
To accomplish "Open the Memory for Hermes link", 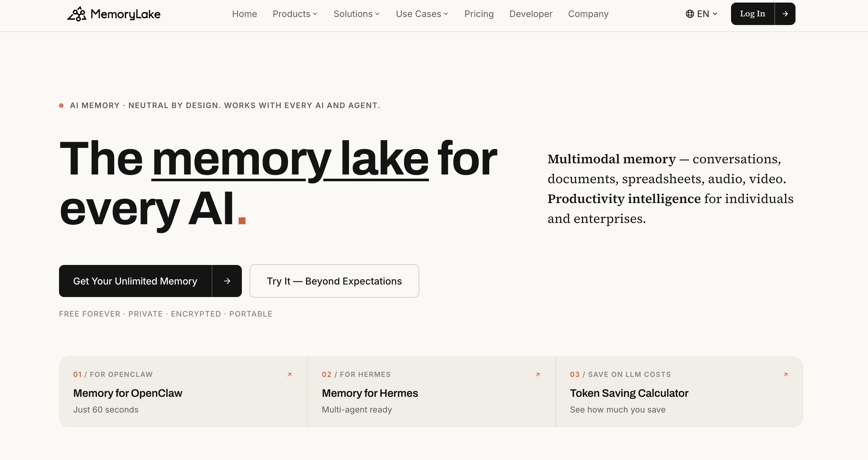I will tap(370, 393).
